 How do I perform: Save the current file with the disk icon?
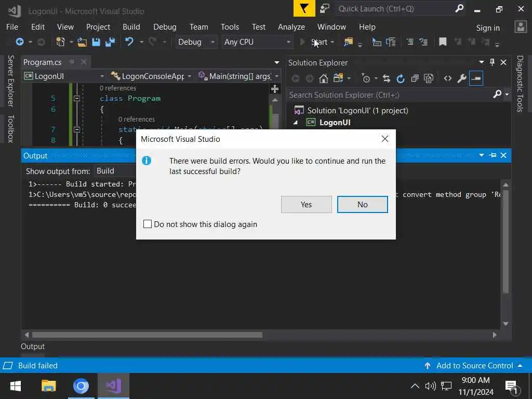point(96,42)
